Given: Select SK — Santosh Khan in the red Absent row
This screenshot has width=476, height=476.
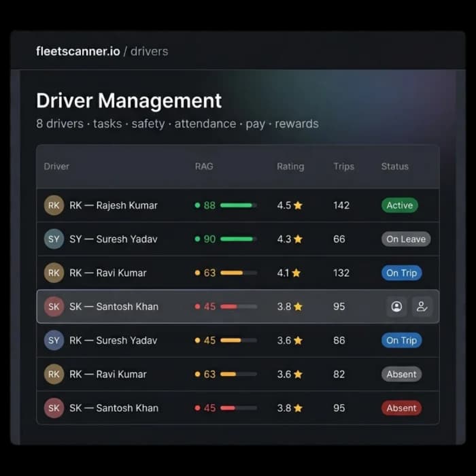Looking at the screenshot, I should [114, 408].
